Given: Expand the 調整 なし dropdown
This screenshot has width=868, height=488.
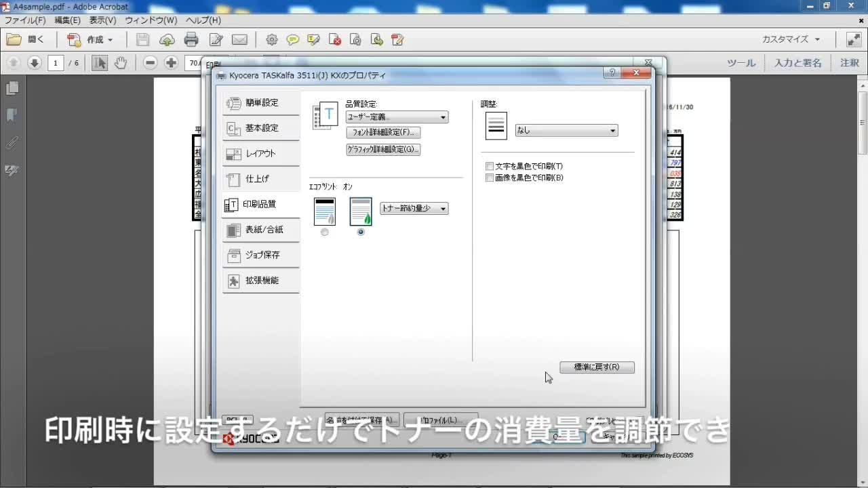Looking at the screenshot, I should click(x=566, y=131).
